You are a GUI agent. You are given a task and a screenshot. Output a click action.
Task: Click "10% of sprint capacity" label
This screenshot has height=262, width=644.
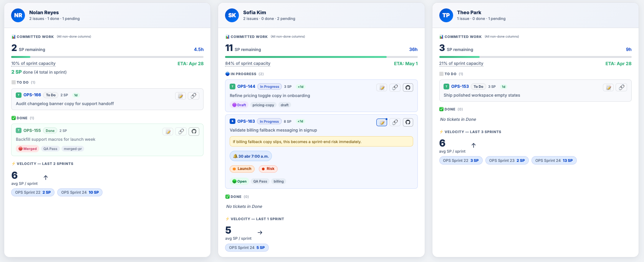click(x=33, y=64)
